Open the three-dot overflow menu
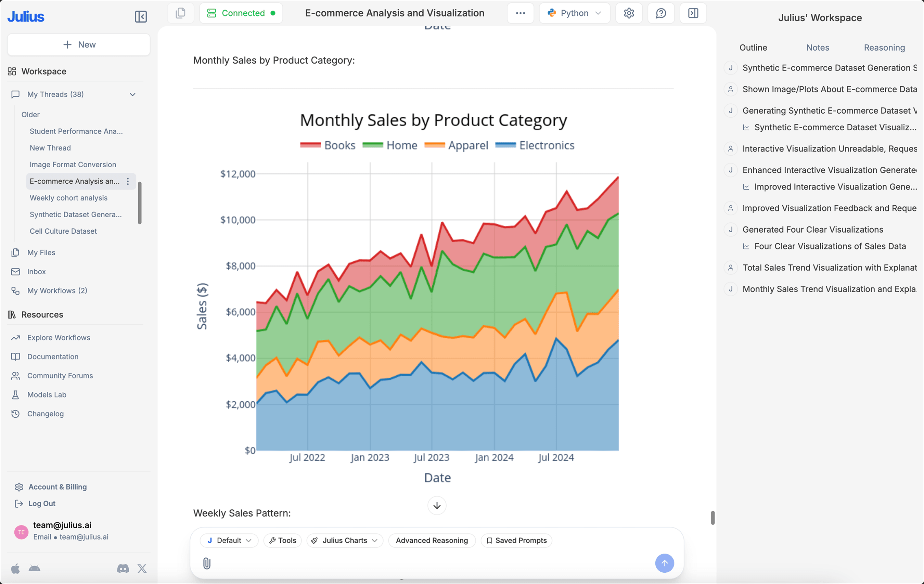The height and width of the screenshot is (584, 924). pyautogui.click(x=520, y=13)
